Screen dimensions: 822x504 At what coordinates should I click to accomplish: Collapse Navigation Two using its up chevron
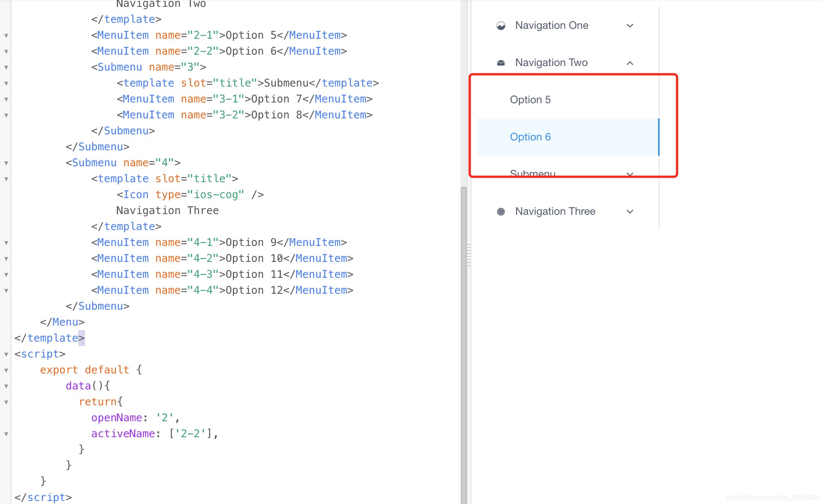pos(630,63)
